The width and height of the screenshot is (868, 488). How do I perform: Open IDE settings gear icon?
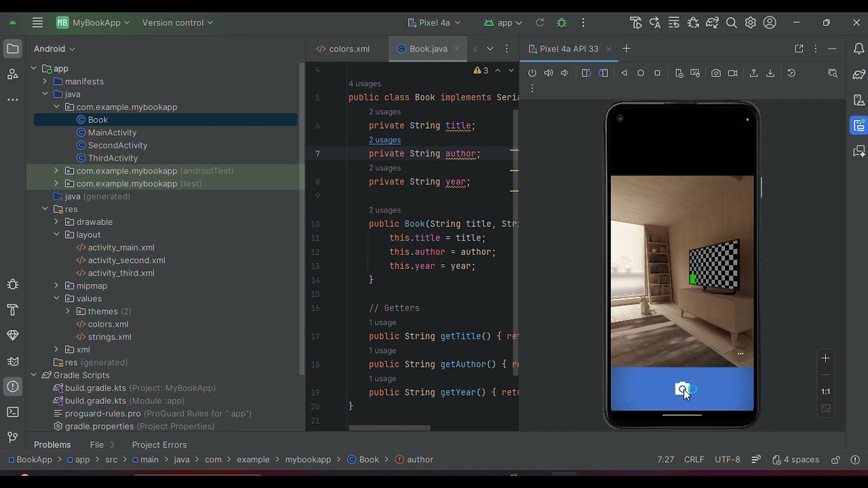point(751,22)
